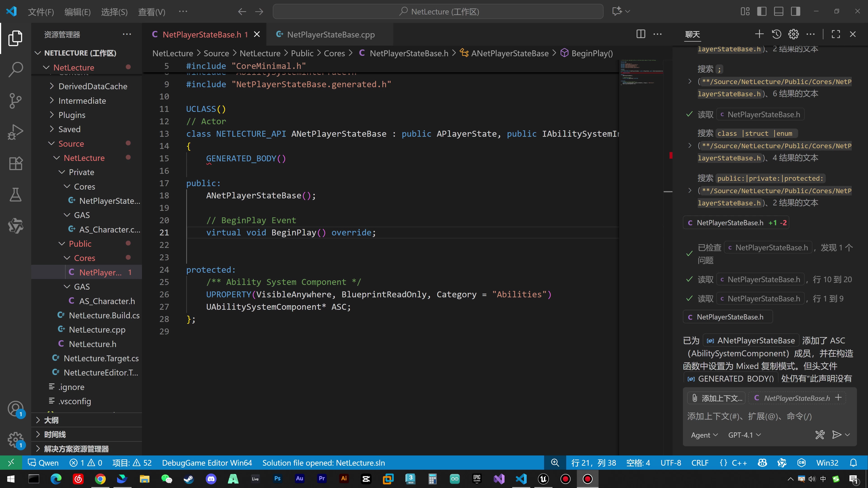The width and height of the screenshot is (868, 488).
Task: Open chat settings gear
Action: [794, 34]
